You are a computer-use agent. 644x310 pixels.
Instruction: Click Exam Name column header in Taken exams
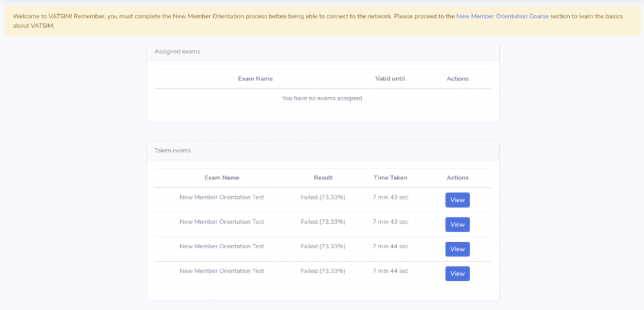click(222, 178)
